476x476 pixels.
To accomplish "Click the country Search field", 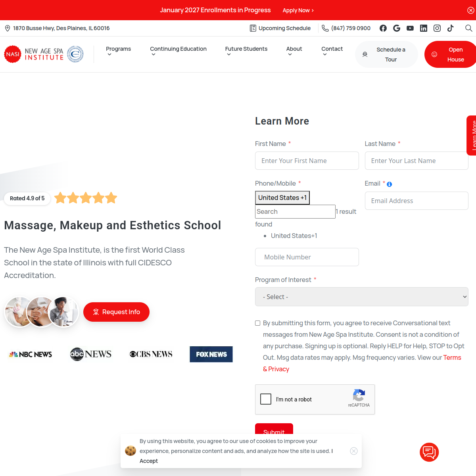I will click(x=295, y=211).
